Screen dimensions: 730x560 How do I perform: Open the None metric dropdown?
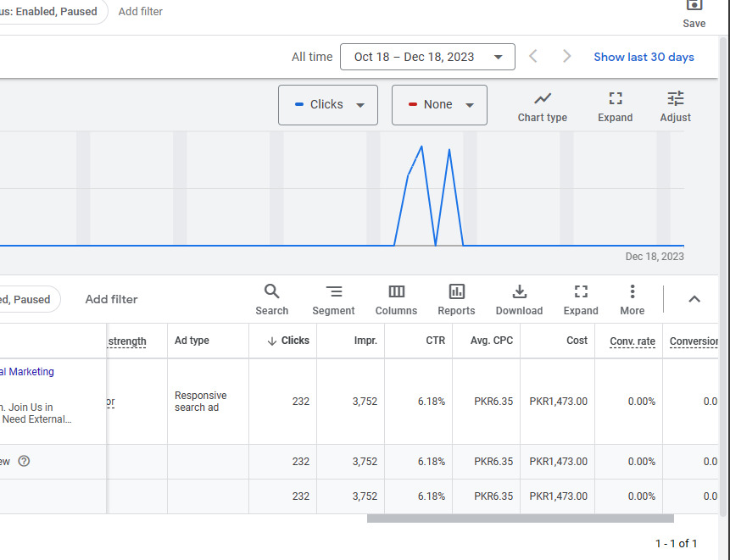point(439,105)
